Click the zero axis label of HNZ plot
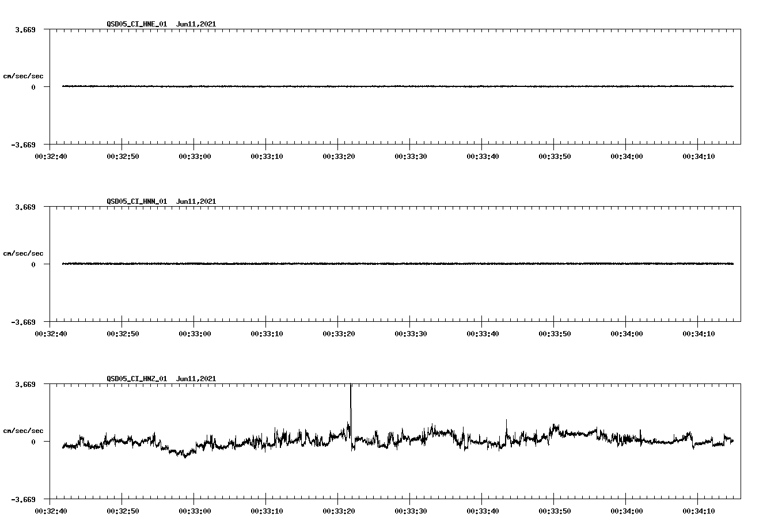This screenshot has height=532, width=782. (x=33, y=442)
